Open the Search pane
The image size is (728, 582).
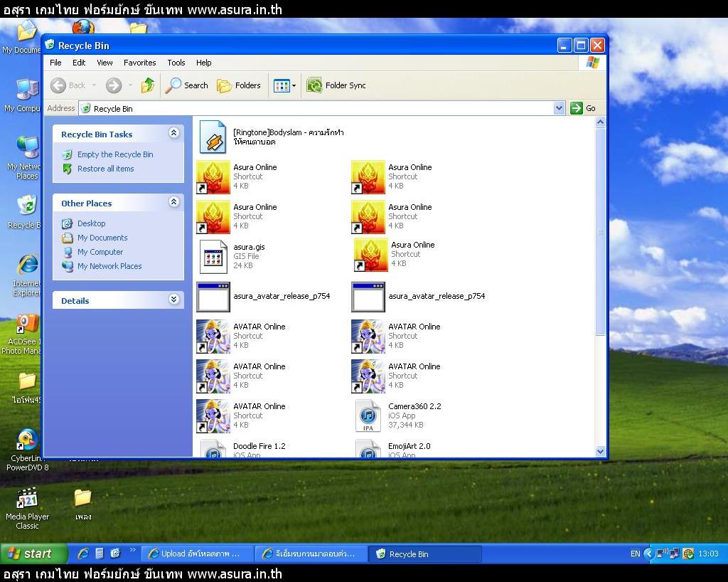[187, 85]
